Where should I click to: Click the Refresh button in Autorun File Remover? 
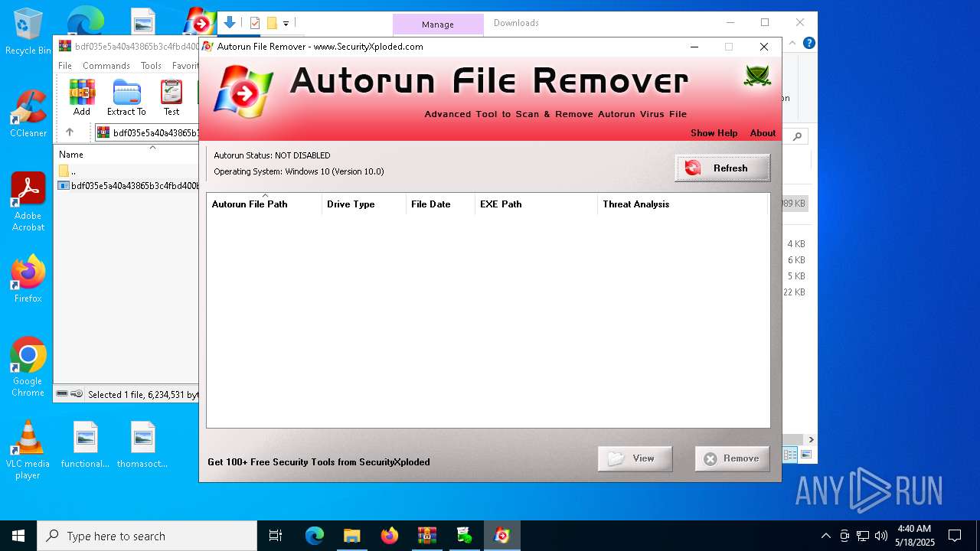click(722, 168)
